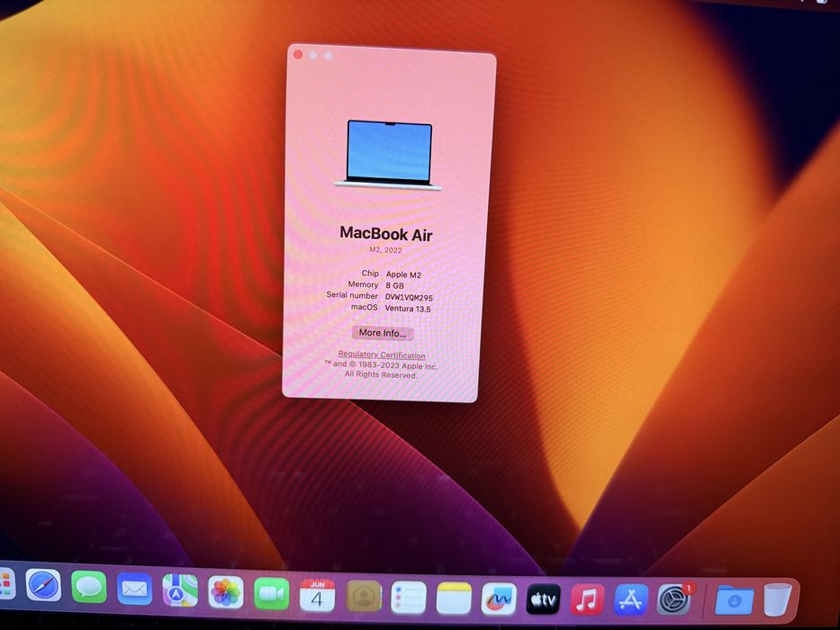Click the Apple M2 chip value
840x630 pixels.
click(403, 274)
